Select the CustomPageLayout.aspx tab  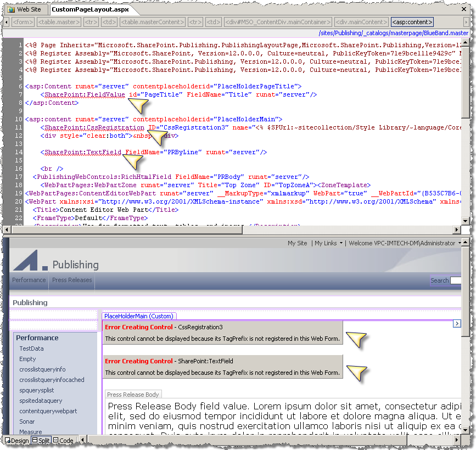90,9
